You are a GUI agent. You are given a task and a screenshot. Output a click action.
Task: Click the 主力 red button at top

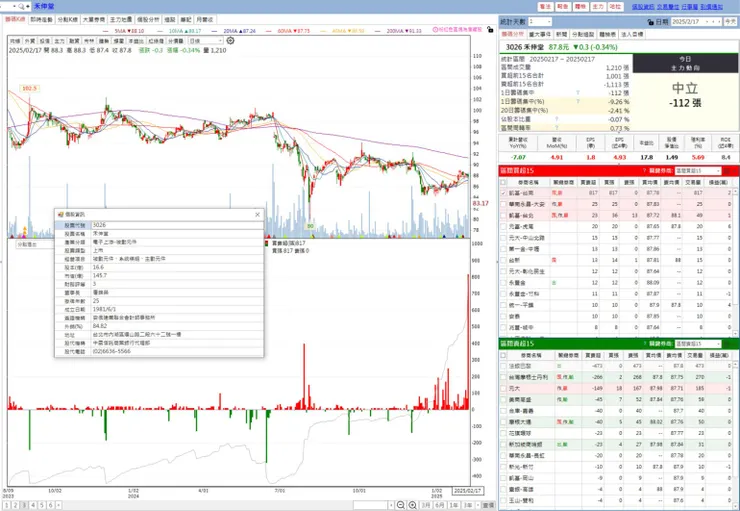pos(598,7)
